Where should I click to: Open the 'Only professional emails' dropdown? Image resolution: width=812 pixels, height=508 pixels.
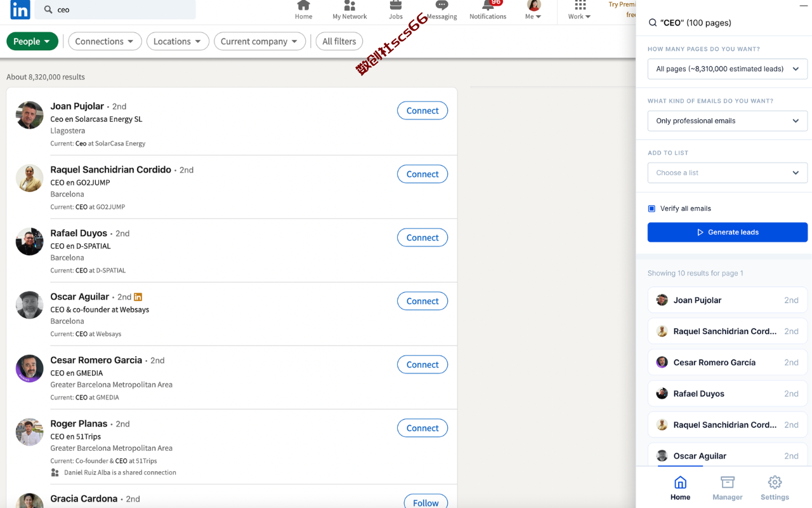point(728,121)
